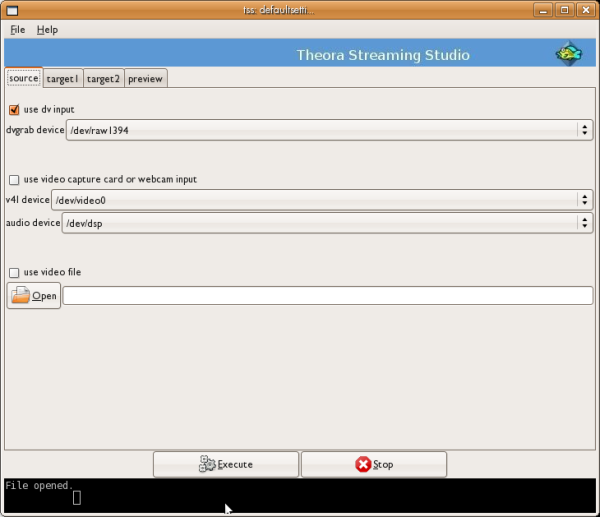Image resolution: width=600 pixels, height=517 pixels.
Task: Open the v4l device combo box
Action: (x=583, y=200)
